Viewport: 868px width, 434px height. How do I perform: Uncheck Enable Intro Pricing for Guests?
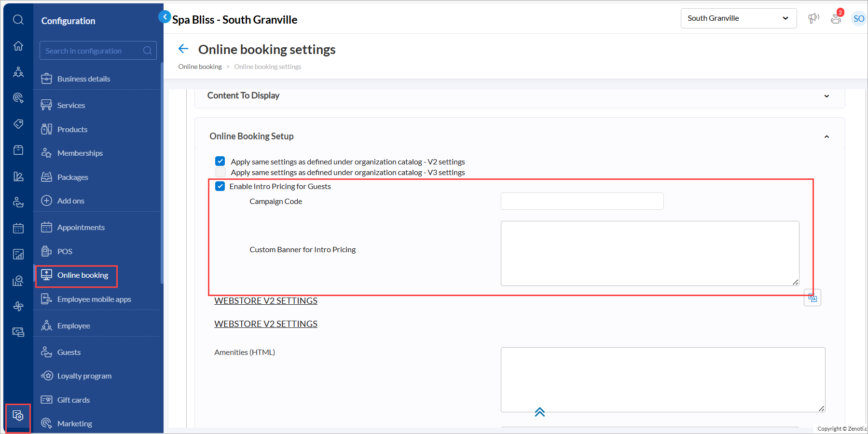tap(220, 186)
